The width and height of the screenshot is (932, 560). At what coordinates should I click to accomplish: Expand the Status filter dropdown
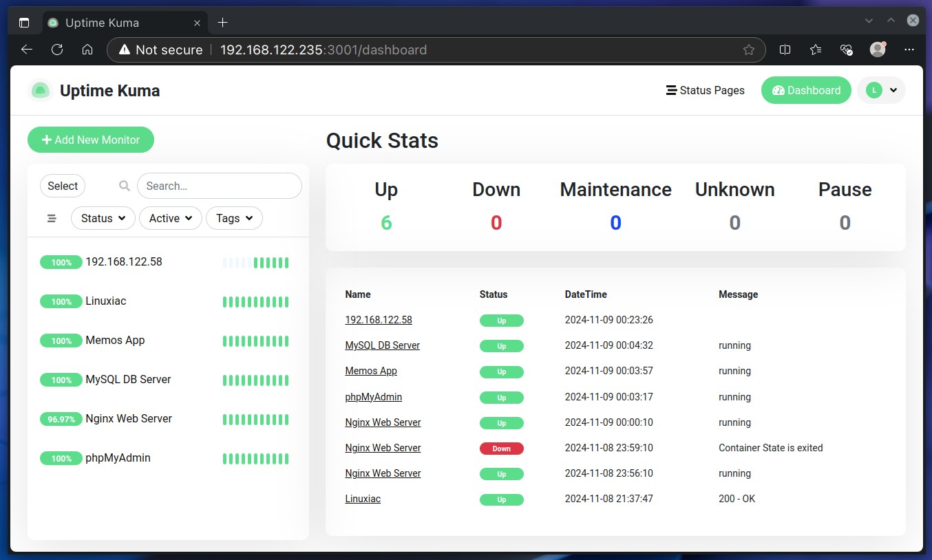coord(103,218)
